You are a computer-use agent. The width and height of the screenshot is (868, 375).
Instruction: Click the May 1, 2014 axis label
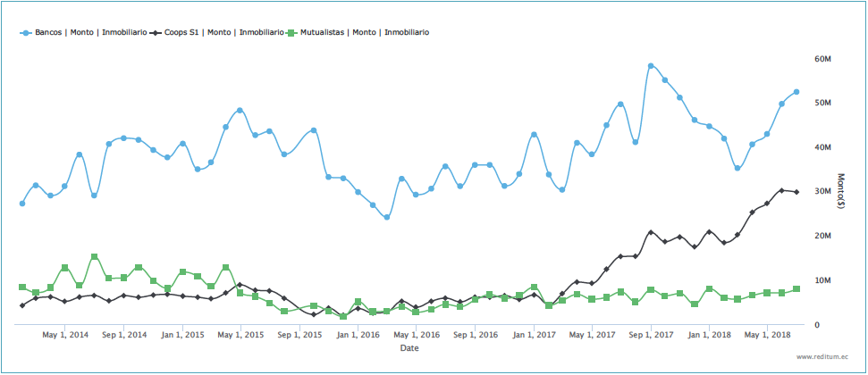[x=66, y=335]
